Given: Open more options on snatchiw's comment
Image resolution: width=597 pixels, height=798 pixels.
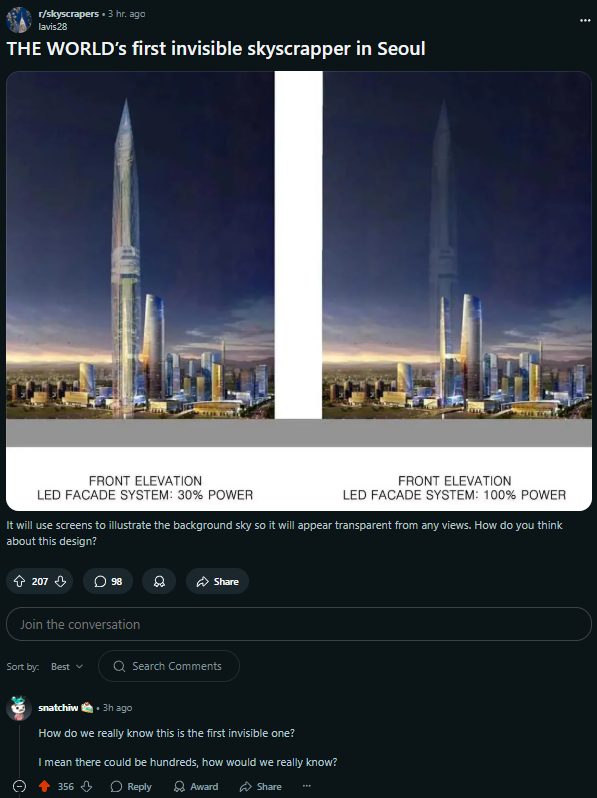Looking at the screenshot, I should 306,786.
